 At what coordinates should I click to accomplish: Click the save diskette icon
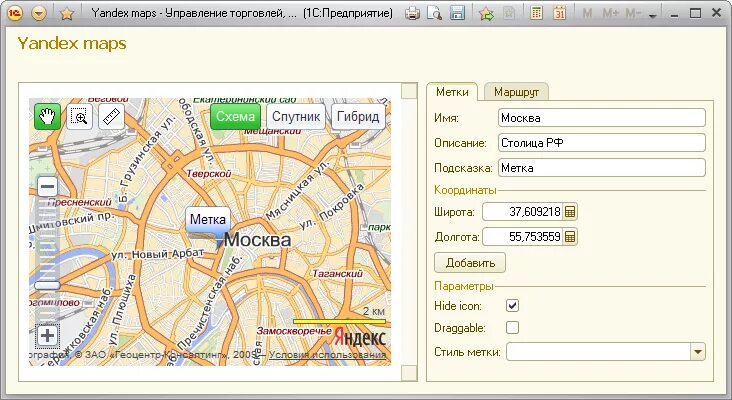(458, 13)
